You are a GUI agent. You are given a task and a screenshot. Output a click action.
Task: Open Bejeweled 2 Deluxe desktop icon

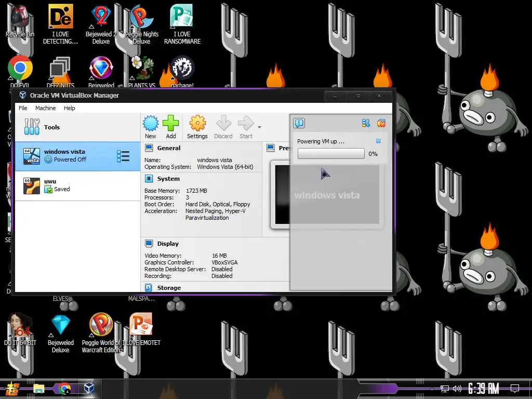[101, 24]
